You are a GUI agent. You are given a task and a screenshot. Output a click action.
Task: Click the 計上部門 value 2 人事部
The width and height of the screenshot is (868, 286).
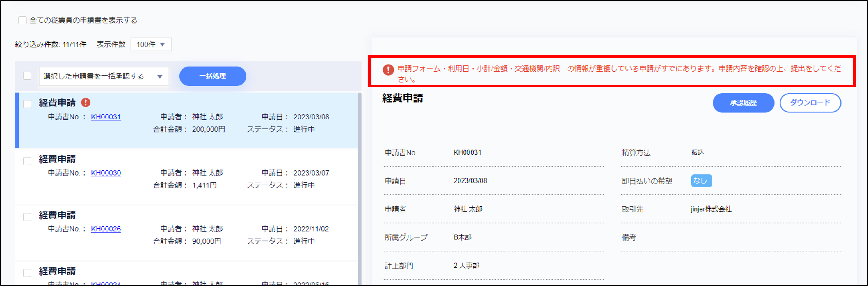click(466, 266)
